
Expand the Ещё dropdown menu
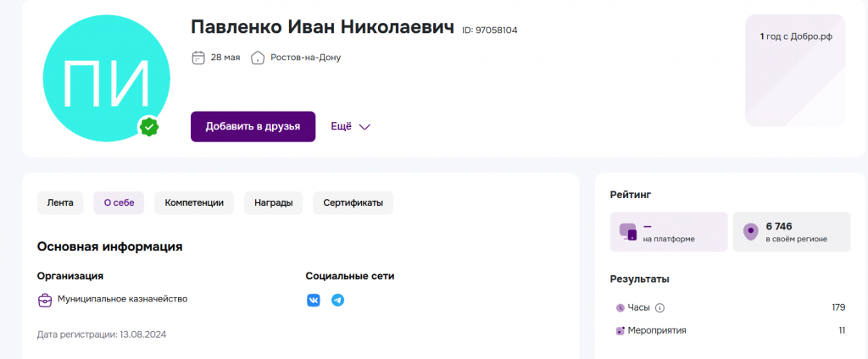coord(350,126)
